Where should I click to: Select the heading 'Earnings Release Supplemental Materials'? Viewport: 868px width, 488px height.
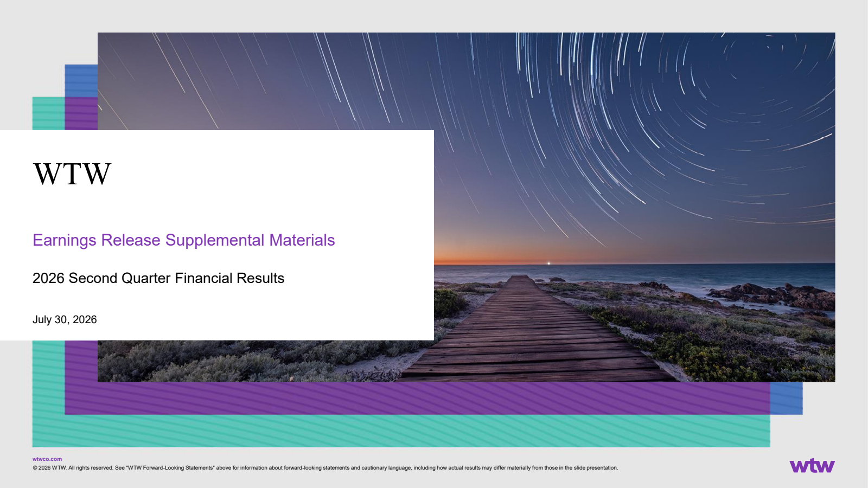point(184,240)
